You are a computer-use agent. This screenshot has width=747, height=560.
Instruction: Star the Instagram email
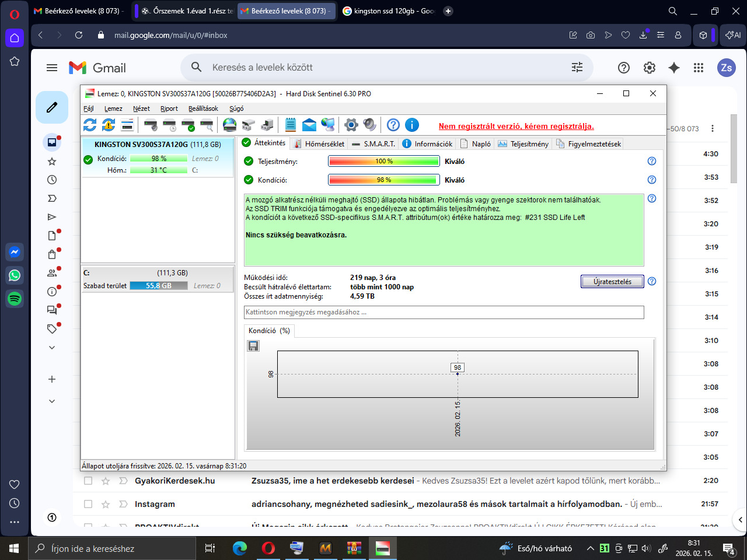[106, 504]
